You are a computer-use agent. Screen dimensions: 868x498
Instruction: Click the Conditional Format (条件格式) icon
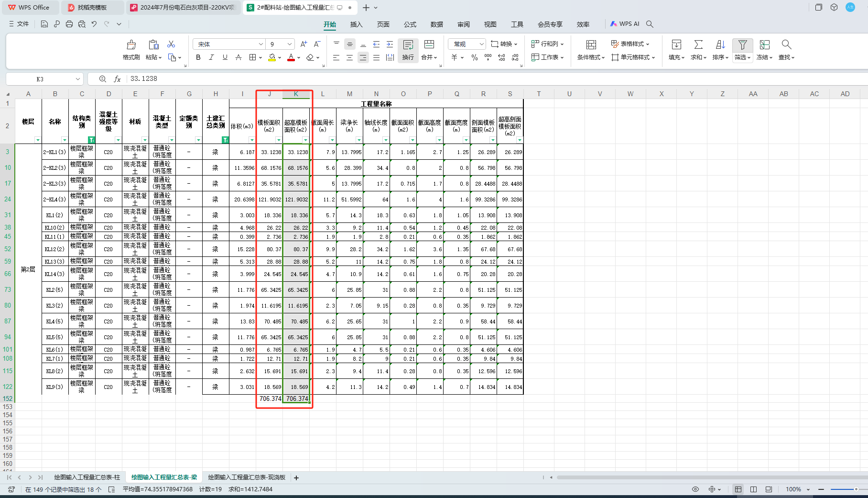coord(591,44)
